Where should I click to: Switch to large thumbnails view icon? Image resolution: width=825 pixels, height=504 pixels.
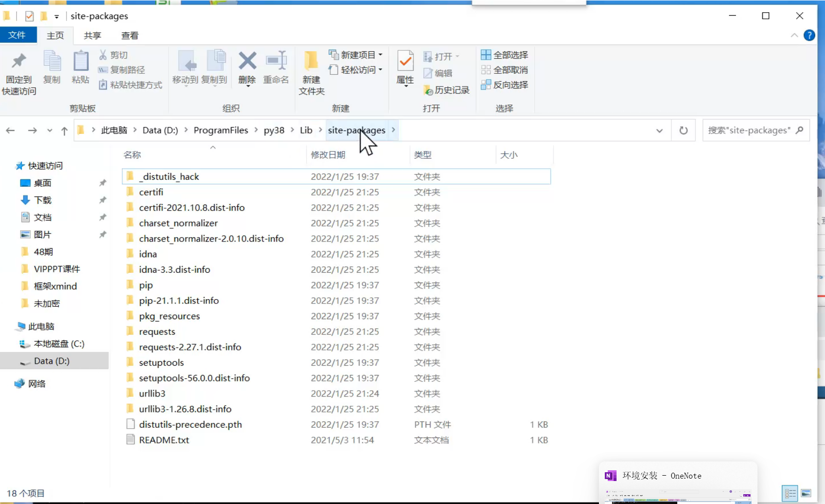pos(806,493)
